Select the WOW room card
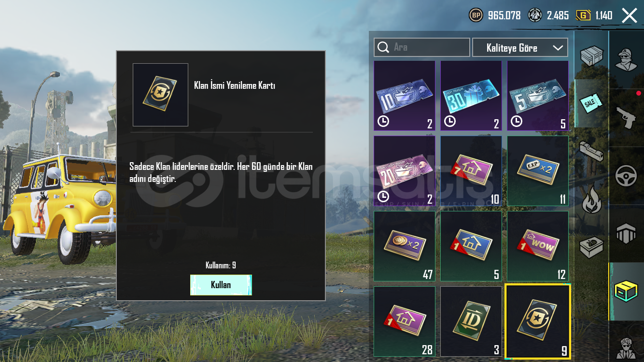The width and height of the screenshot is (644, 362). click(x=538, y=246)
